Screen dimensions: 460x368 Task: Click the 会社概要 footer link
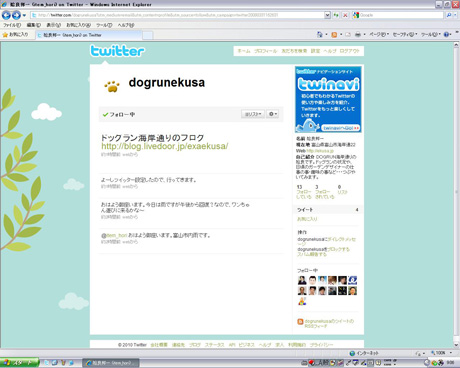pyautogui.click(x=159, y=345)
